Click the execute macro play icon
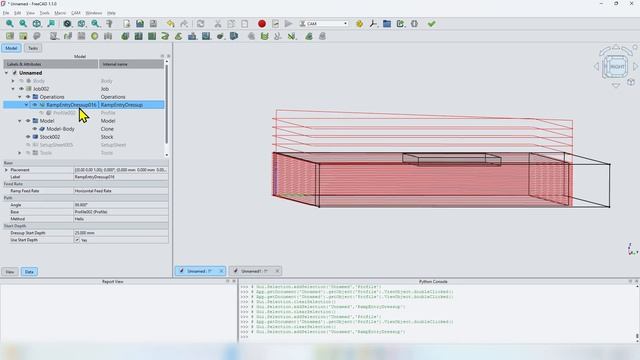This screenshot has height=360, width=640. coord(289,24)
